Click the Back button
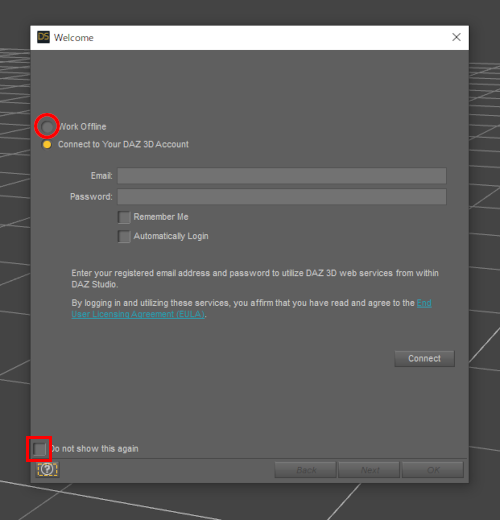Image resolution: width=500 pixels, height=520 pixels. coord(306,470)
